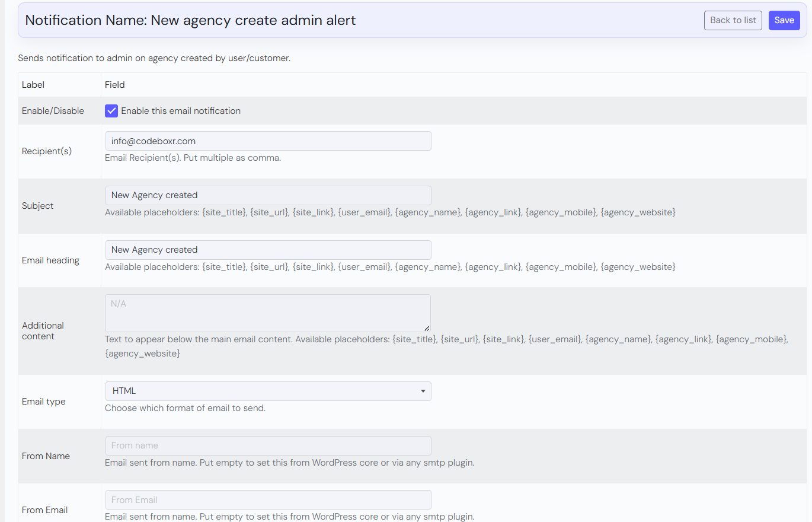The image size is (812, 522).
Task: Click into the Subject text field
Action: [268, 196]
